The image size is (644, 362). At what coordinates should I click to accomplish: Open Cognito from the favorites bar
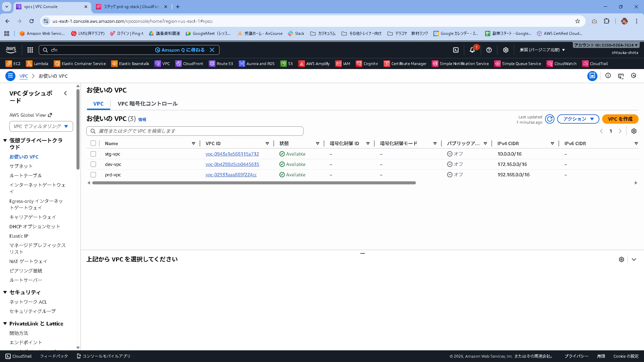pyautogui.click(x=367, y=64)
